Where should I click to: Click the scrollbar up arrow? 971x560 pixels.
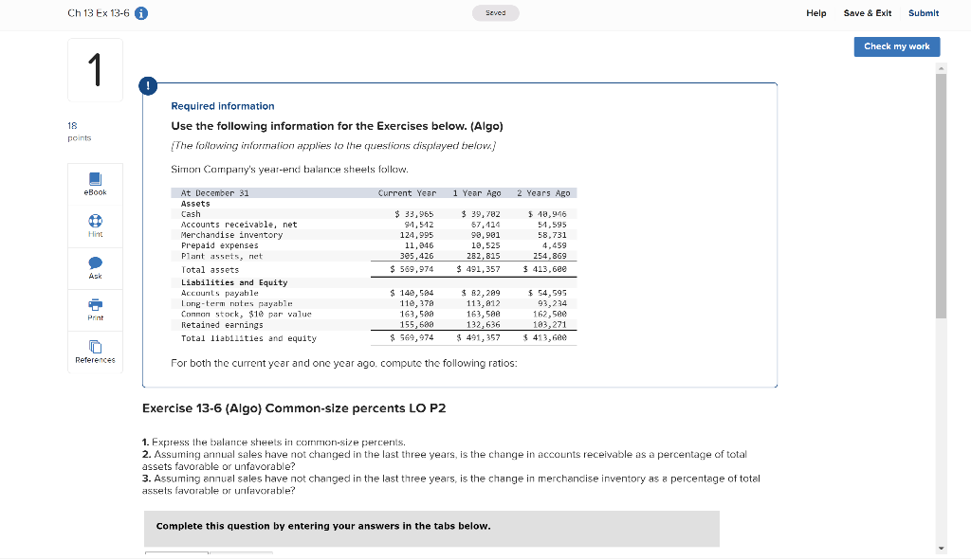[941, 67]
